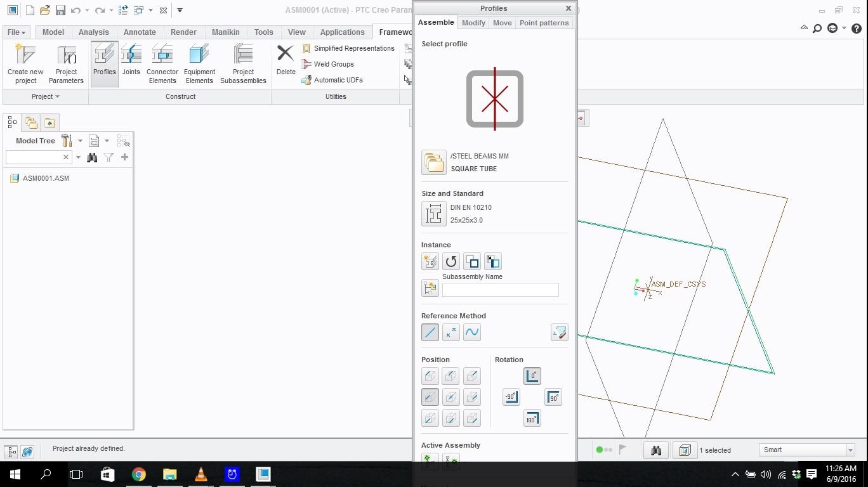Open Simplified Representations
The width and height of the screenshot is (868, 487).
pyautogui.click(x=348, y=48)
